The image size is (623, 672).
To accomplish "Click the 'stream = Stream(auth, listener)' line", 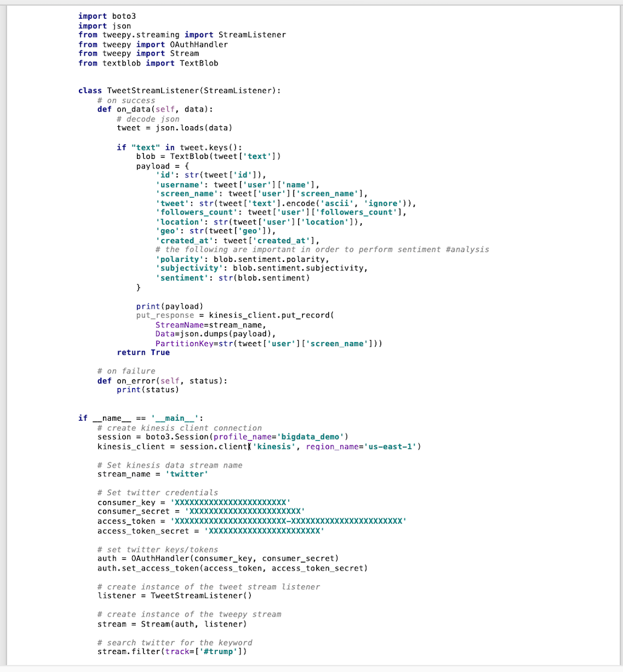I will tap(172, 625).
